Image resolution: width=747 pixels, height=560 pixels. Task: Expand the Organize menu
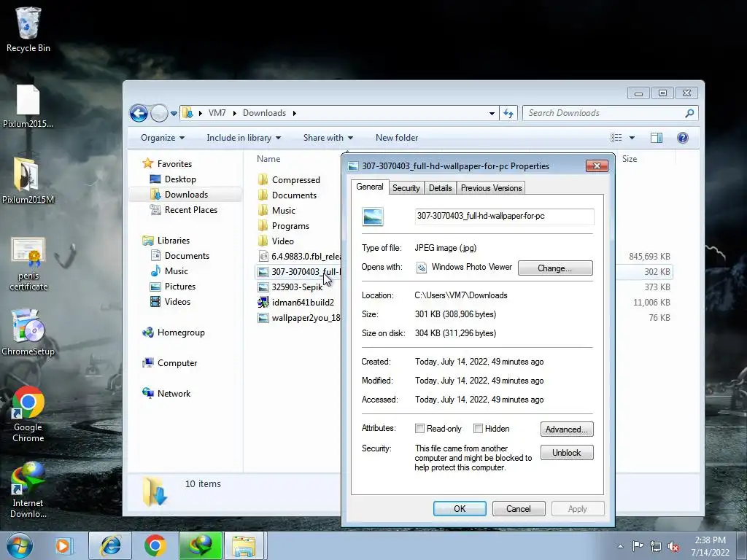click(163, 138)
